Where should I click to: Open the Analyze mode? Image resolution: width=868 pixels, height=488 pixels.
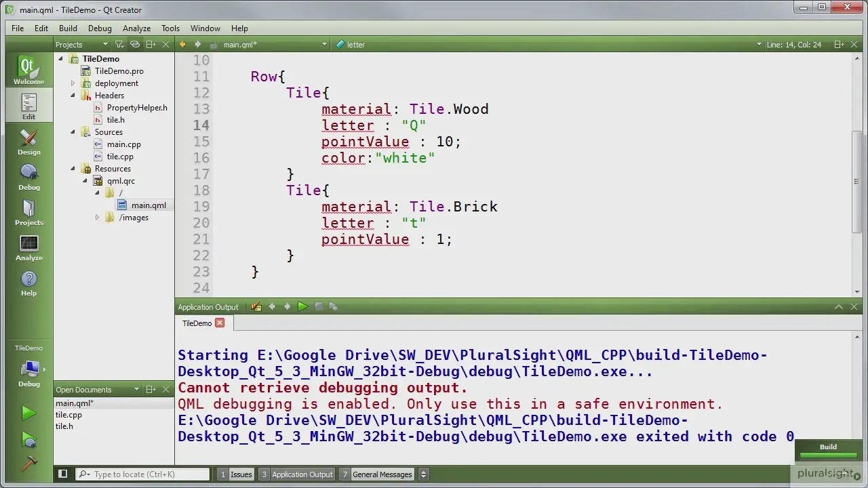point(28,247)
